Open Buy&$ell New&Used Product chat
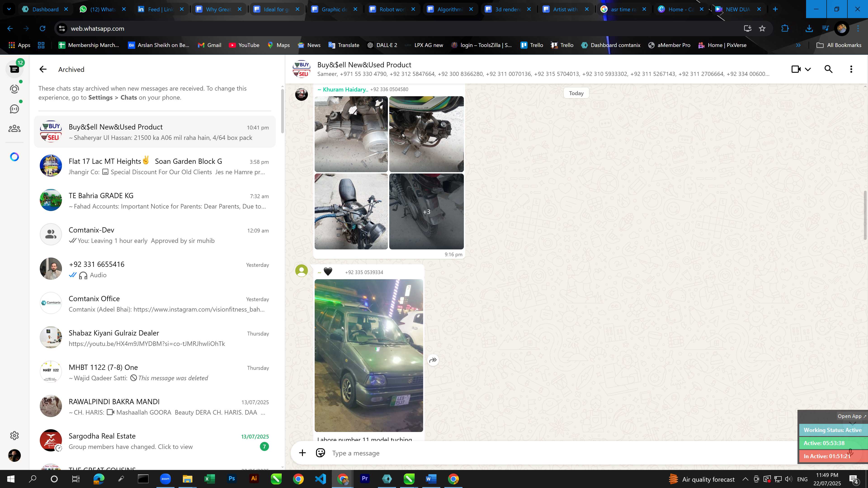 point(155,132)
